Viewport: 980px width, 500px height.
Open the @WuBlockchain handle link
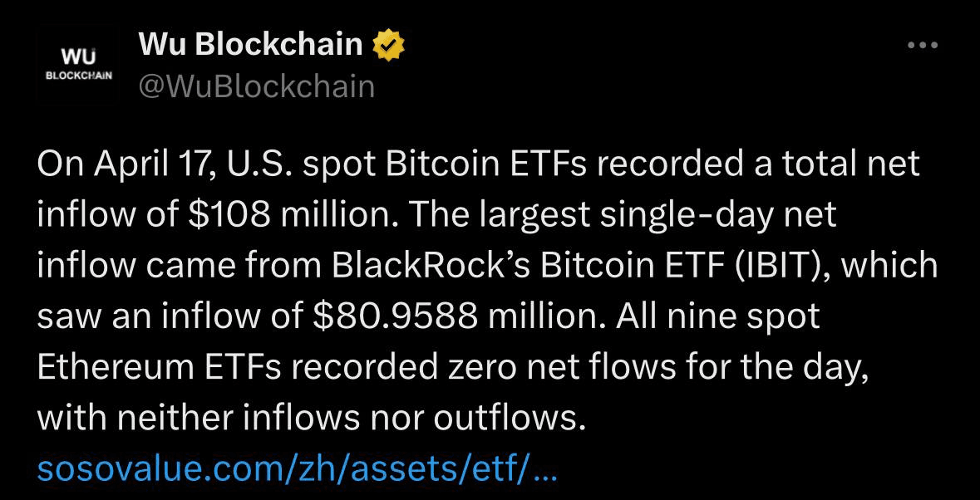click(256, 86)
